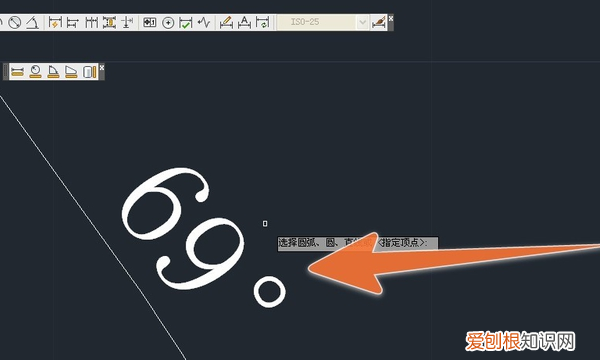Run the Dimension Update tool
This screenshot has width=600, height=360.
[x=262, y=23]
